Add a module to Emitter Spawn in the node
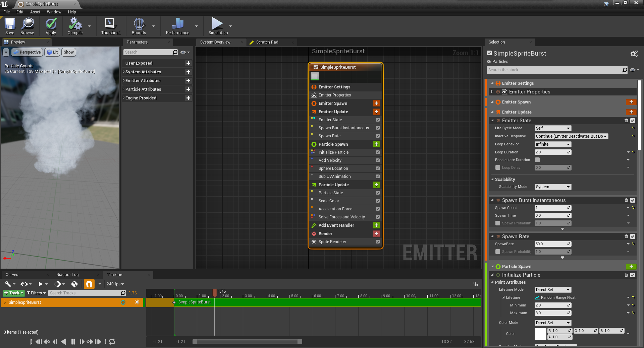644x348 pixels. pos(376,103)
